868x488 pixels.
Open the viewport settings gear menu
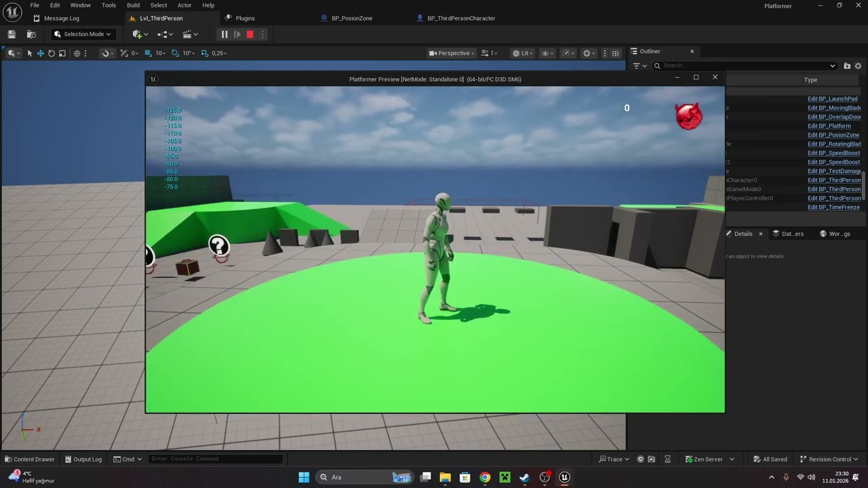pos(589,53)
